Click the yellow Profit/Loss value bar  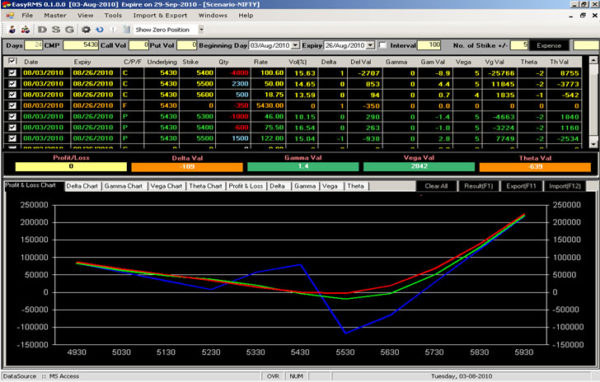(71, 167)
